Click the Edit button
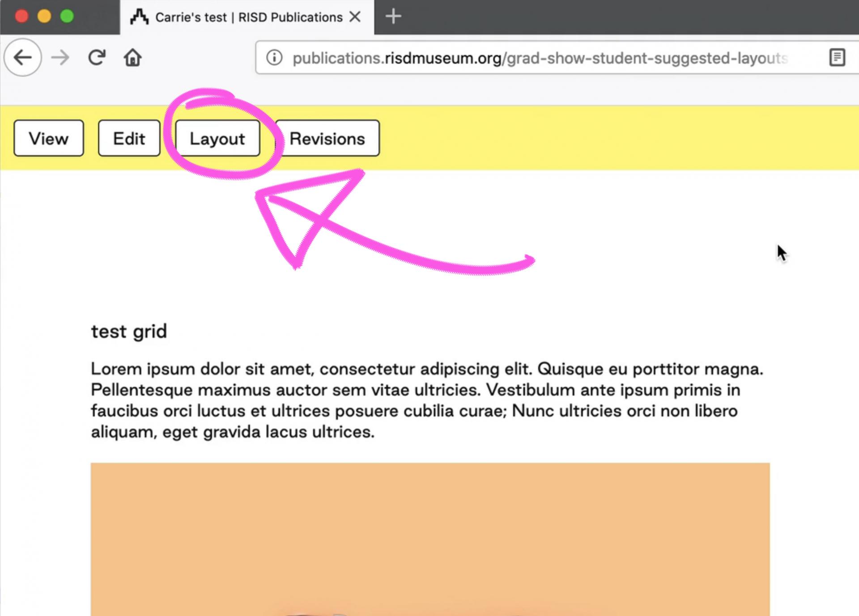 pos(128,139)
